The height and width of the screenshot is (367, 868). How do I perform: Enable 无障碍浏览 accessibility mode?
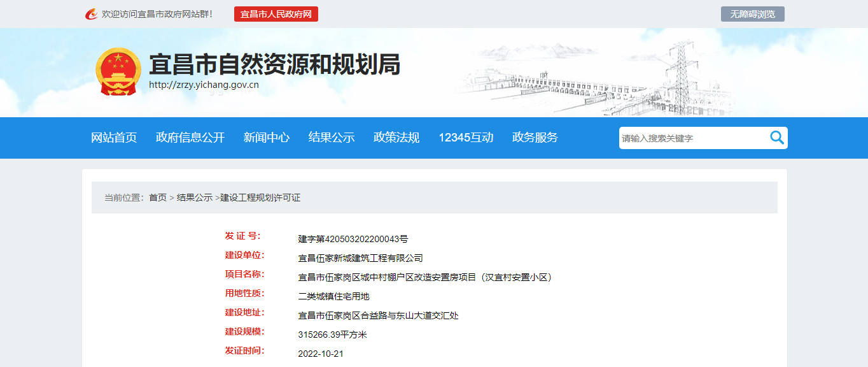(752, 14)
